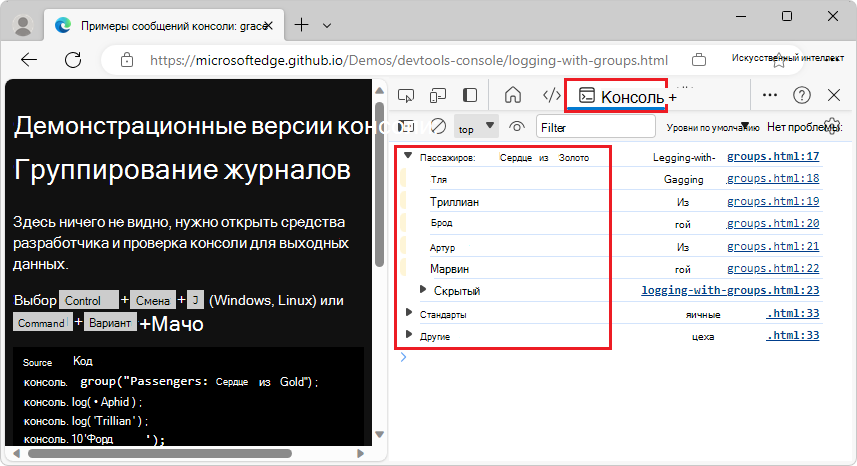Toggle the activity bar dock icon
The image size is (857, 466).
coord(470,95)
